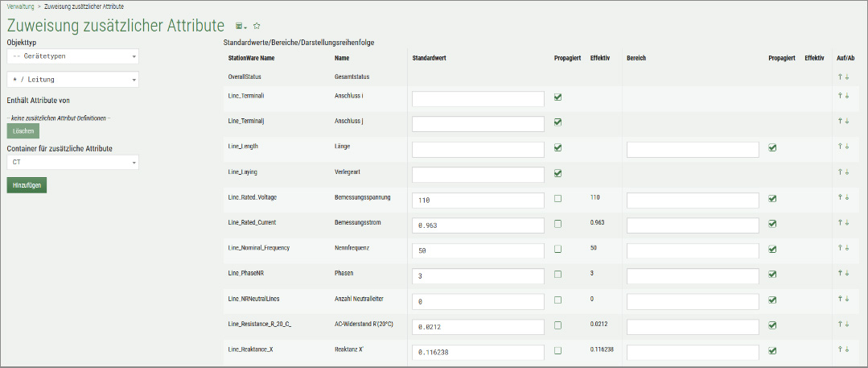This screenshot has width=868, height=368.
Task: Toggle the Bereich Propagiert checkbox for Nennfrequenz
Action: (x=772, y=249)
